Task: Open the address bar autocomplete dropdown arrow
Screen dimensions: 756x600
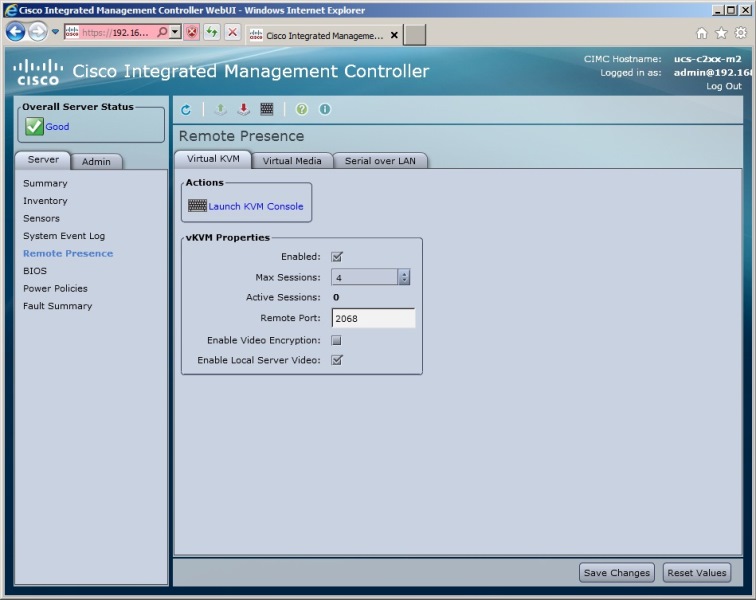Action: [x=176, y=32]
